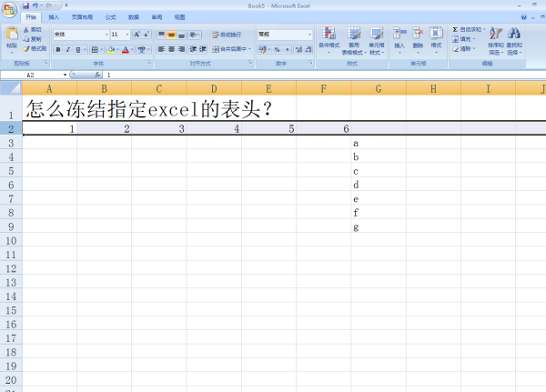Open Excel help question mark icon
Image resolution: width=546 pixels, height=392 pixels.
coord(523,17)
